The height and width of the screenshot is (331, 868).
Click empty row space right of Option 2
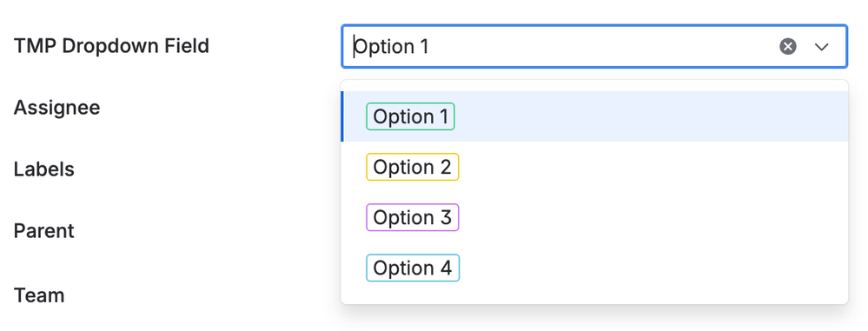point(653,167)
